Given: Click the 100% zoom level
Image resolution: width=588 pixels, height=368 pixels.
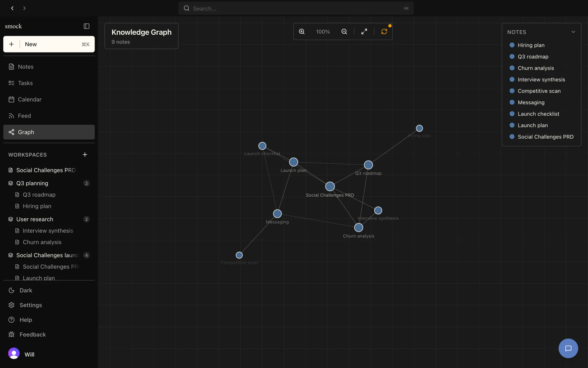Looking at the screenshot, I should (x=323, y=32).
